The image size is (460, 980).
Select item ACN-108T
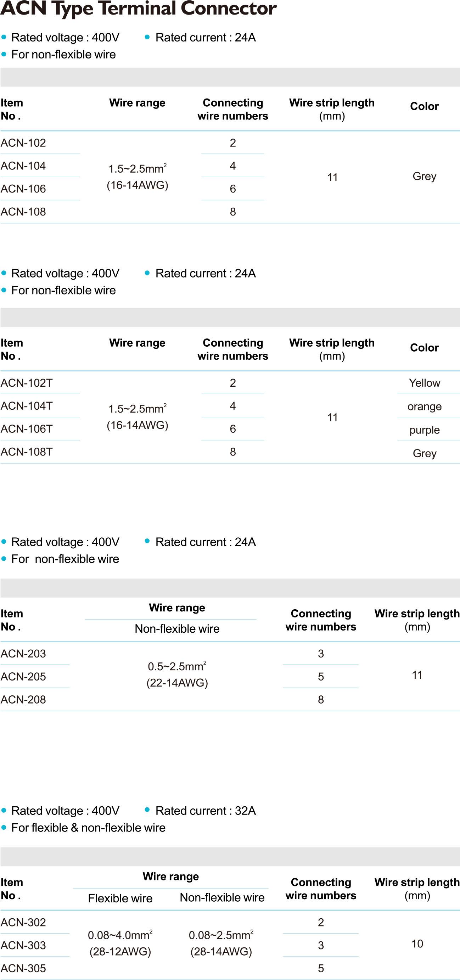coord(27,452)
